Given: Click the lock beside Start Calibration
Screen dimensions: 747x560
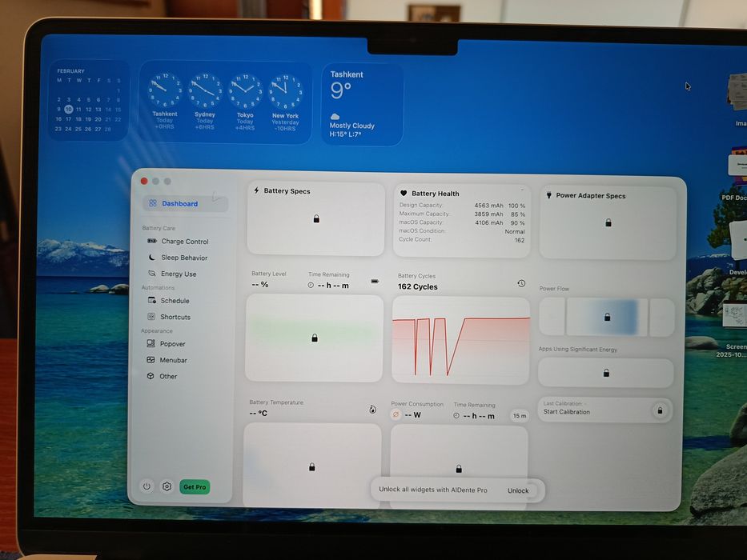Looking at the screenshot, I should pyautogui.click(x=660, y=410).
